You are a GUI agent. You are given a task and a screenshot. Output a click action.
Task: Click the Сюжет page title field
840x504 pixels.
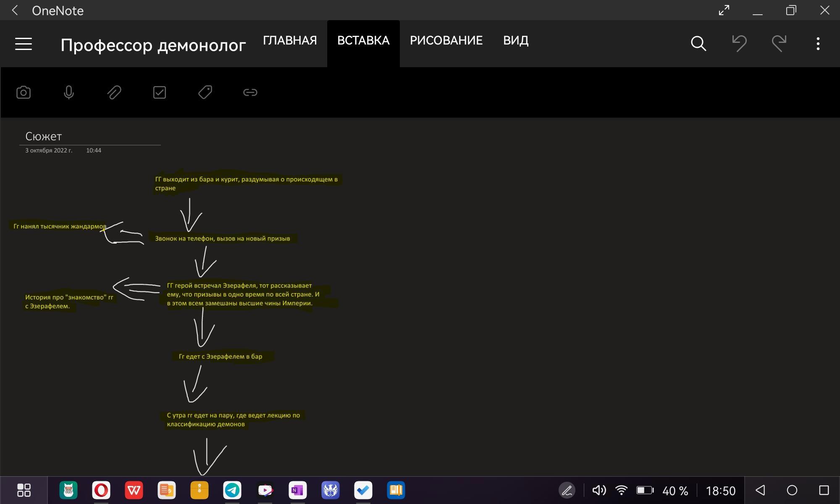point(44,136)
